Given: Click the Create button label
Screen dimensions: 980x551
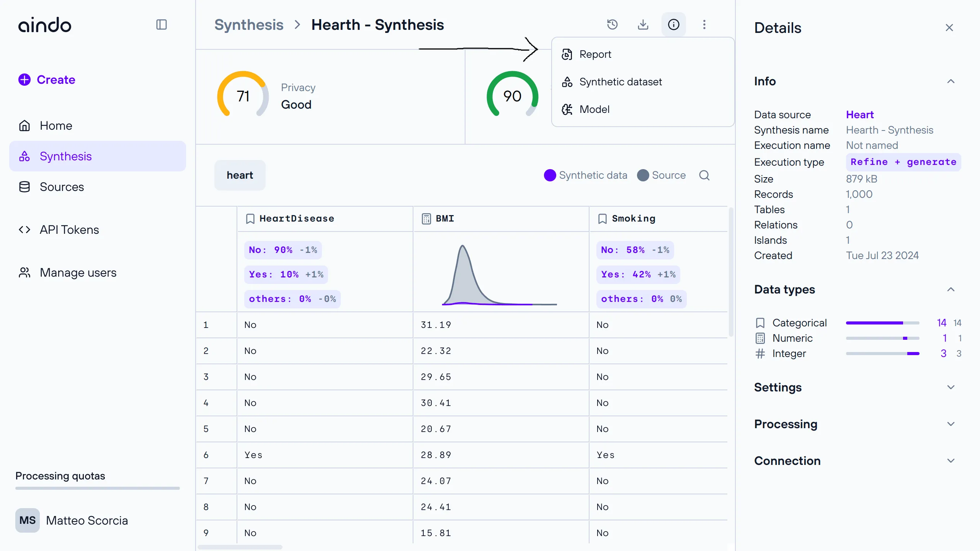Looking at the screenshot, I should coord(56,80).
